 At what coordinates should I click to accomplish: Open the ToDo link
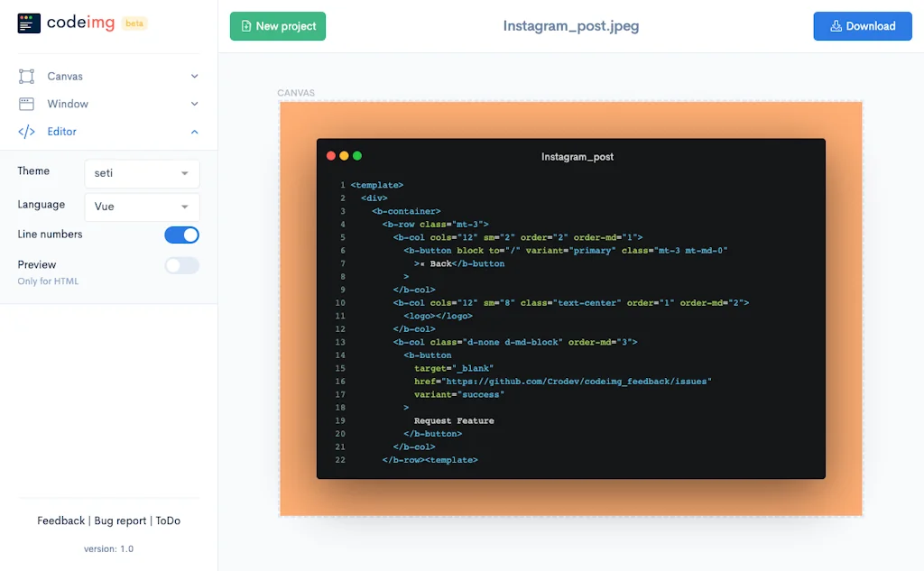[x=168, y=520]
